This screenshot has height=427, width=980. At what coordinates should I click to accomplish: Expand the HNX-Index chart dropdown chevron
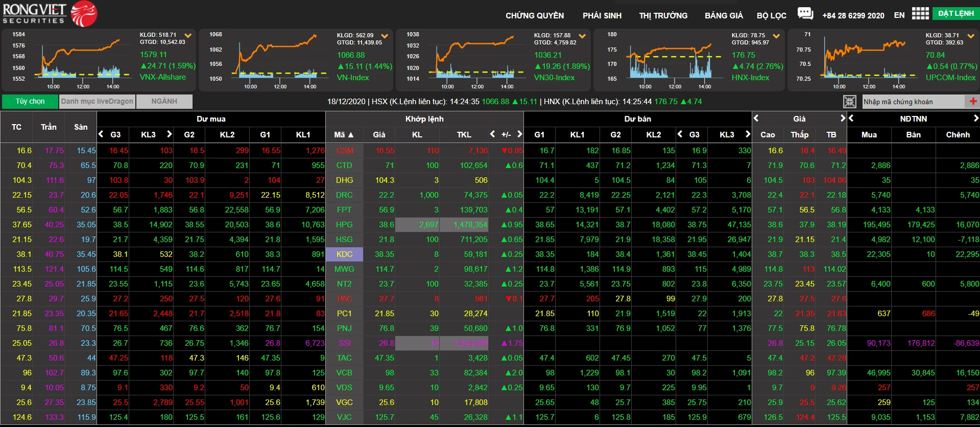coord(776,36)
